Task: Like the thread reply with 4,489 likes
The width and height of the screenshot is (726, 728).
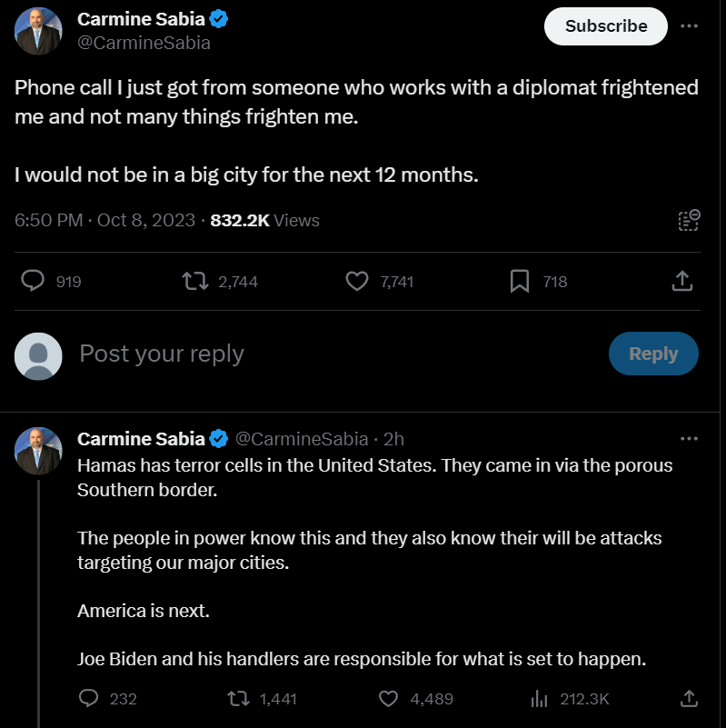Action: tap(388, 698)
